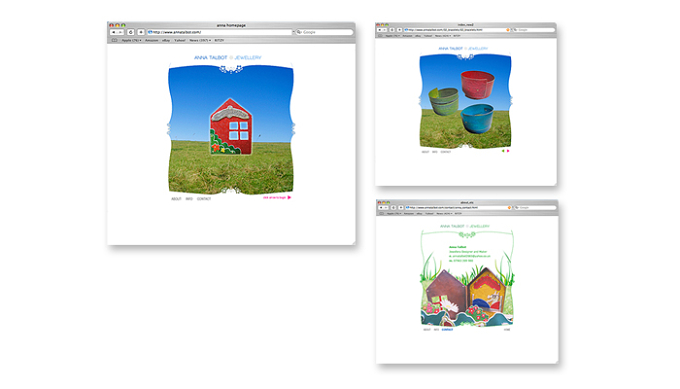Viewport: 680px width, 389px height.
Task: Reload page in anna homepage window
Action: click(x=131, y=32)
